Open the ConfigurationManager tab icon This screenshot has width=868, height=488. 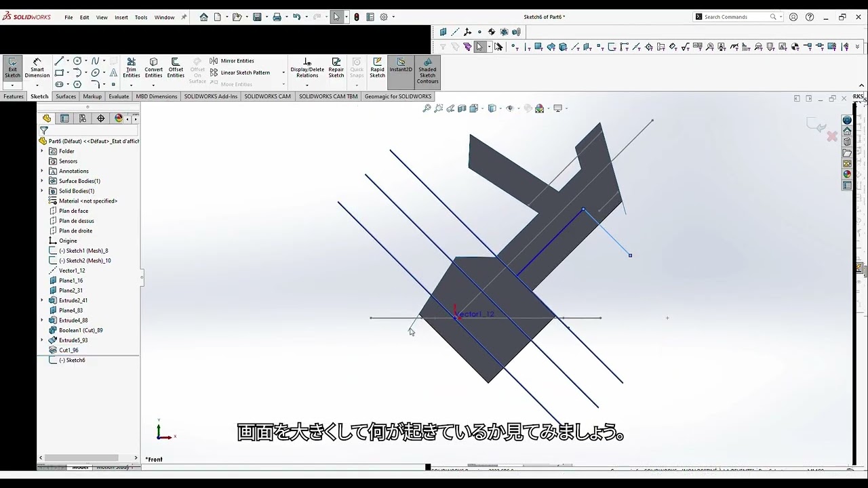pos(83,118)
